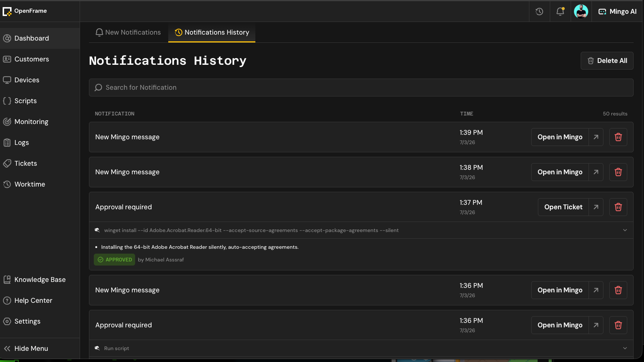The height and width of the screenshot is (362, 644).
Task: Delete the 1:37 PM approval notification
Action: (x=618, y=207)
